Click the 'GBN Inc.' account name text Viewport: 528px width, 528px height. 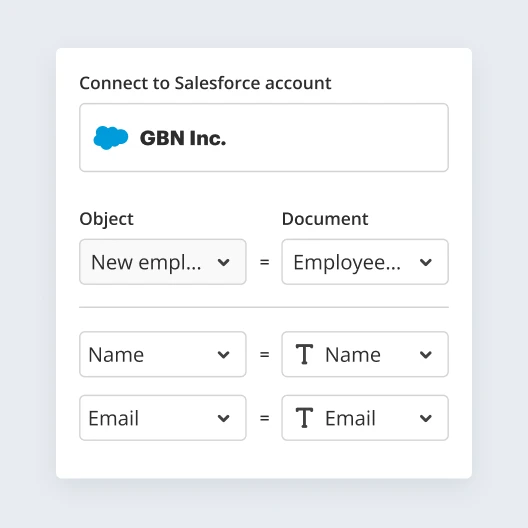pyautogui.click(x=183, y=138)
